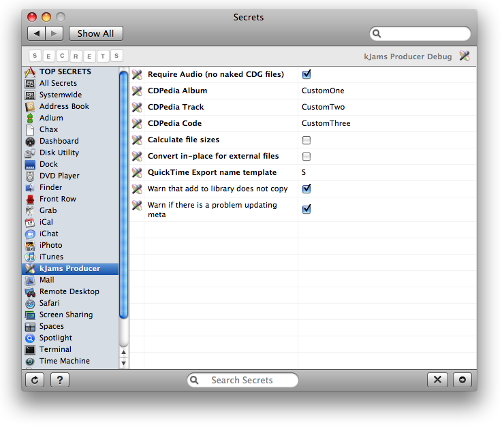Choose Finder icon in sidebar
The width and height of the screenshot is (504, 433).
30,188
